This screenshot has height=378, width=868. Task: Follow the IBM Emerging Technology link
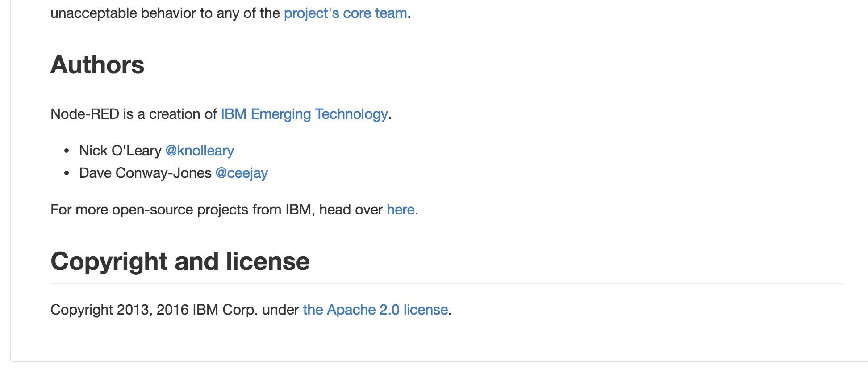[304, 114]
